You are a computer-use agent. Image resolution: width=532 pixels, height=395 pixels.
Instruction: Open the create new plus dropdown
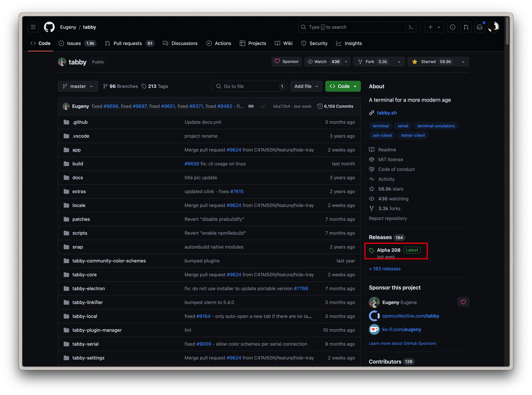[x=434, y=27]
